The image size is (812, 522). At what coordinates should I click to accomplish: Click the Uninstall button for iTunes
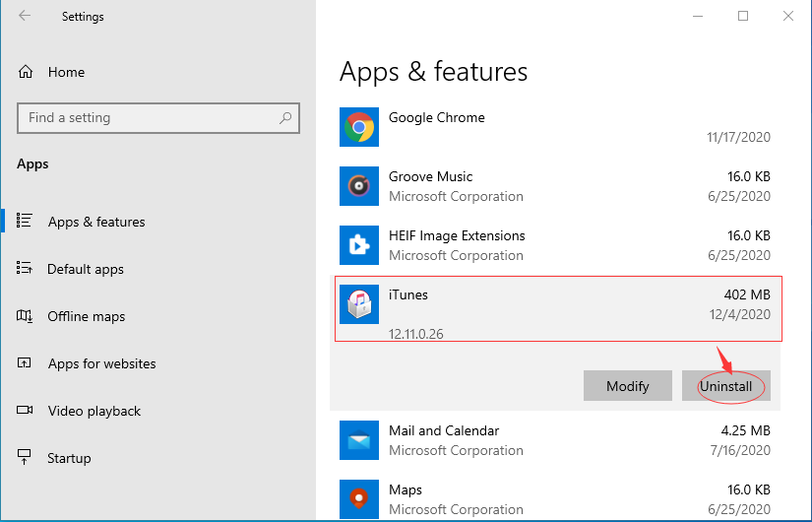[x=726, y=386]
